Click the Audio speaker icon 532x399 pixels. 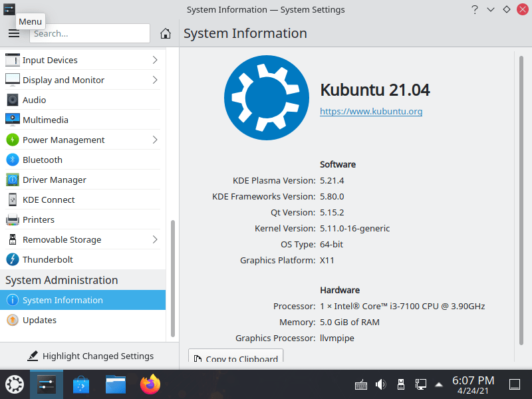pyautogui.click(x=13, y=100)
